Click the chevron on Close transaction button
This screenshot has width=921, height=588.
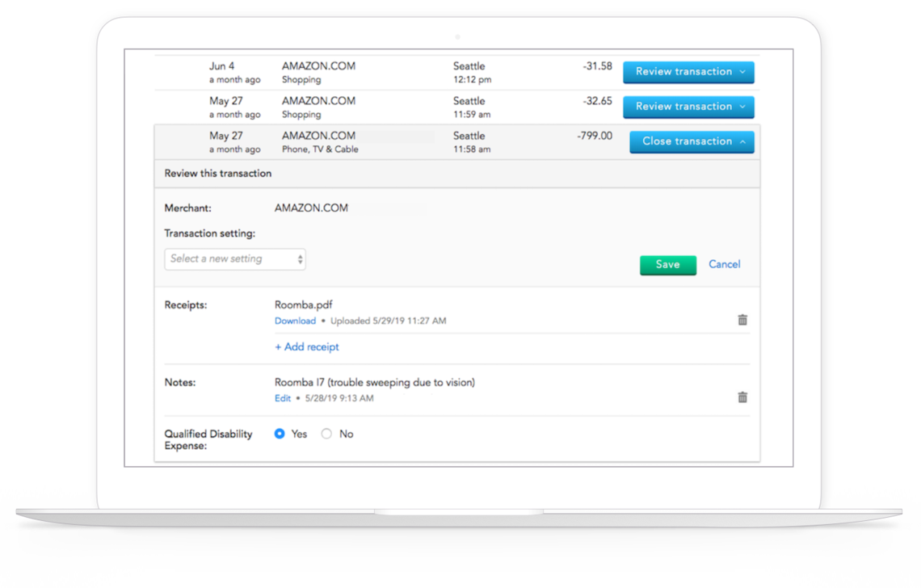coord(742,141)
